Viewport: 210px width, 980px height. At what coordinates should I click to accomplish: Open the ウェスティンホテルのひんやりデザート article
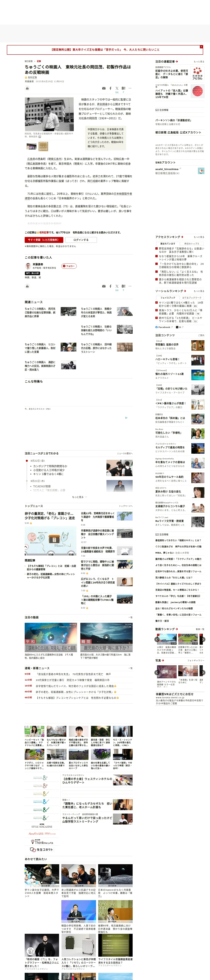87,781
